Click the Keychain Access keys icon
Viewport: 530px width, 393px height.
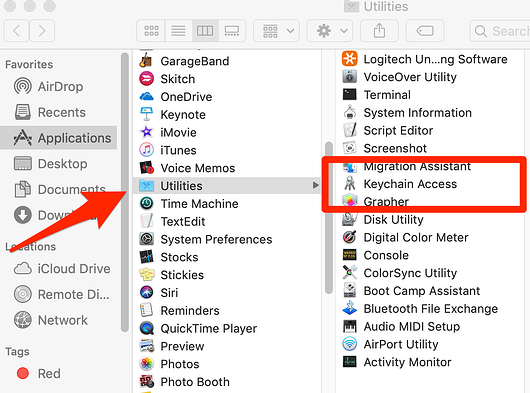coord(350,184)
